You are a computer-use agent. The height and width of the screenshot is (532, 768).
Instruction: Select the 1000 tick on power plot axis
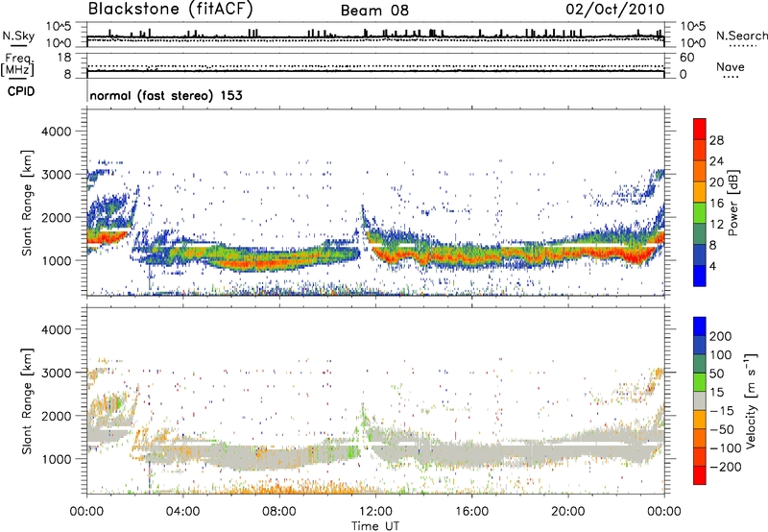(x=57, y=260)
